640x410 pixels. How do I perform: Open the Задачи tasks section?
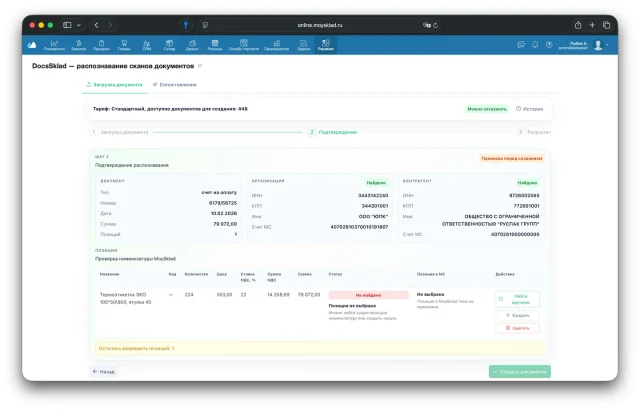(x=303, y=45)
